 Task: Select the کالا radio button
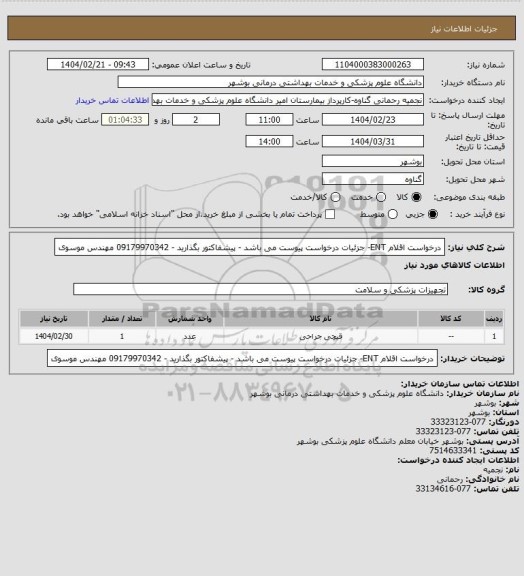(416, 197)
